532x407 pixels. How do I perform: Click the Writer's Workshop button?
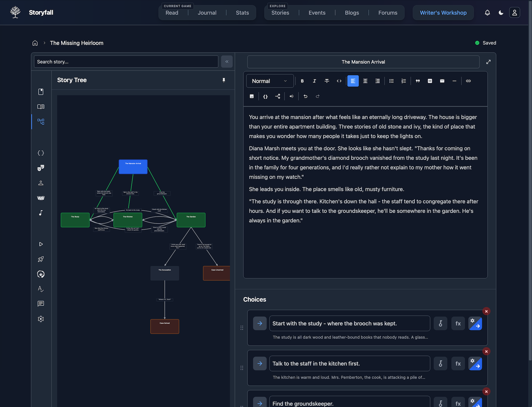(x=443, y=13)
